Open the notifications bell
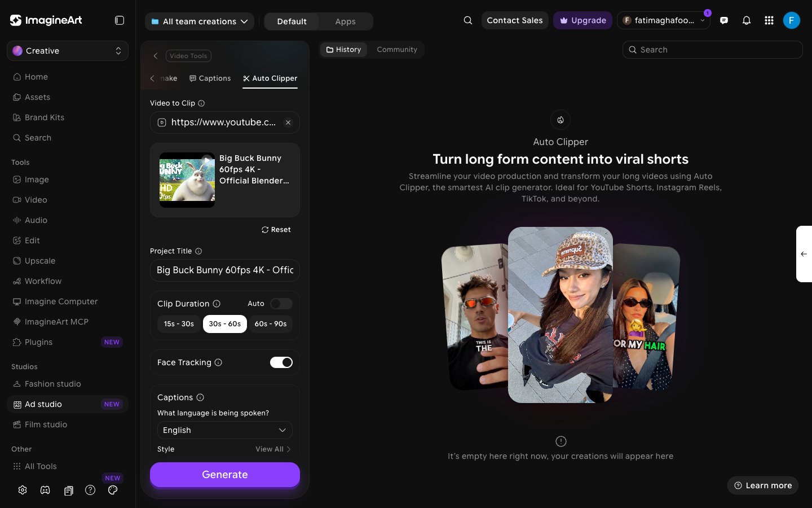This screenshot has height=508, width=812. pos(747,20)
